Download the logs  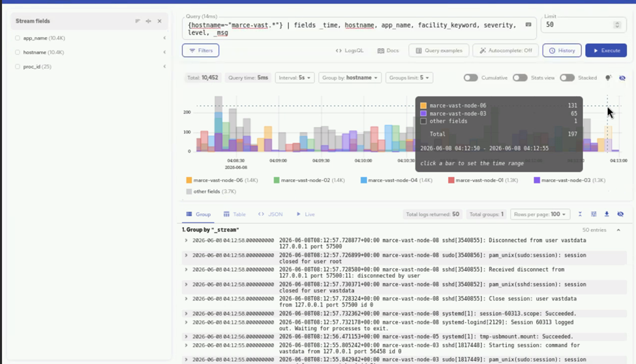click(607, 214)
